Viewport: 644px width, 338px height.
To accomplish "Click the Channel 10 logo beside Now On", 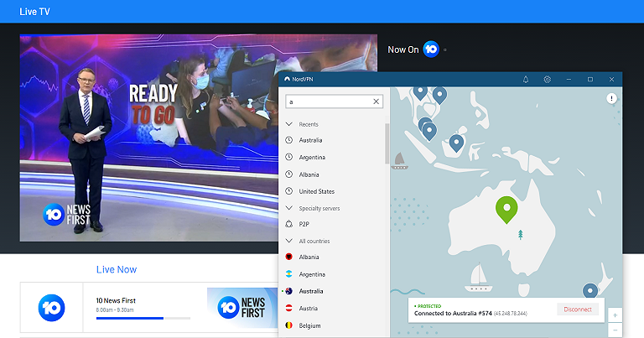I will (x=431, y=49).
